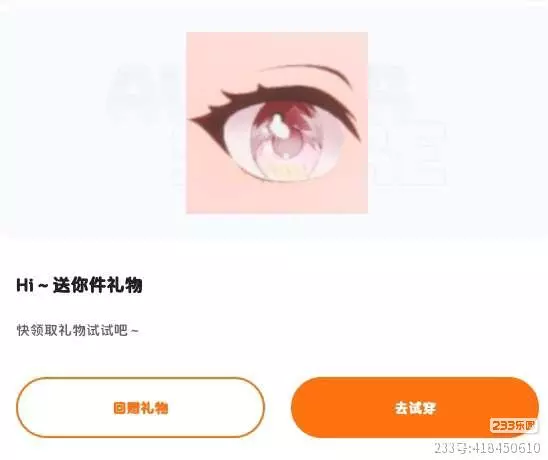Click the white highlight in the pupil

click(280, 126)
